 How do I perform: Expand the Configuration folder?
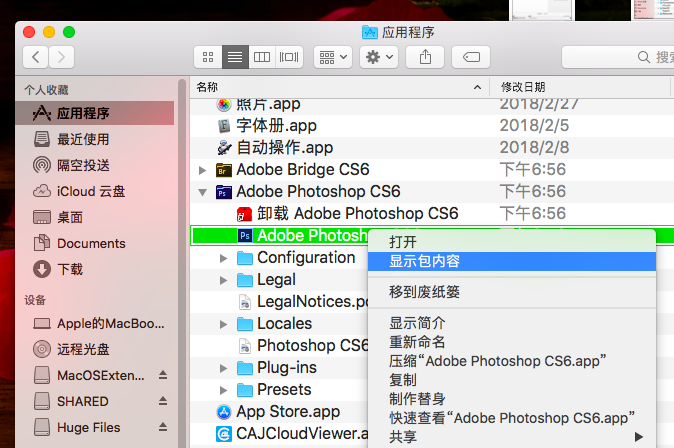click(223, 258)
